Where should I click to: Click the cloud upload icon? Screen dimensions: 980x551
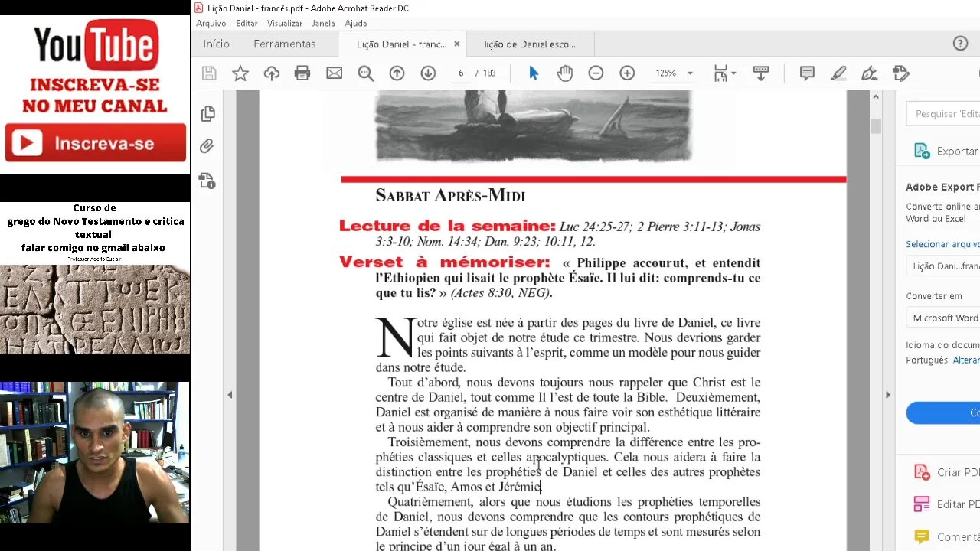[272, 73]
